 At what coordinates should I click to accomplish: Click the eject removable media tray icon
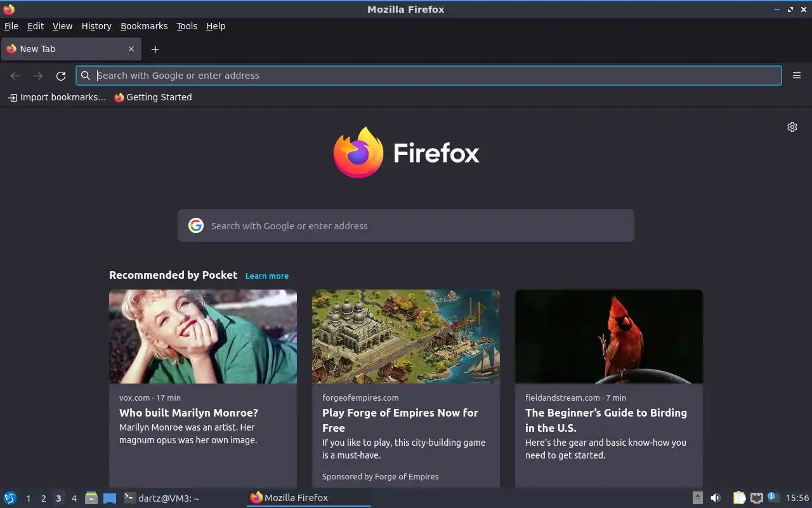coord(698,498)
